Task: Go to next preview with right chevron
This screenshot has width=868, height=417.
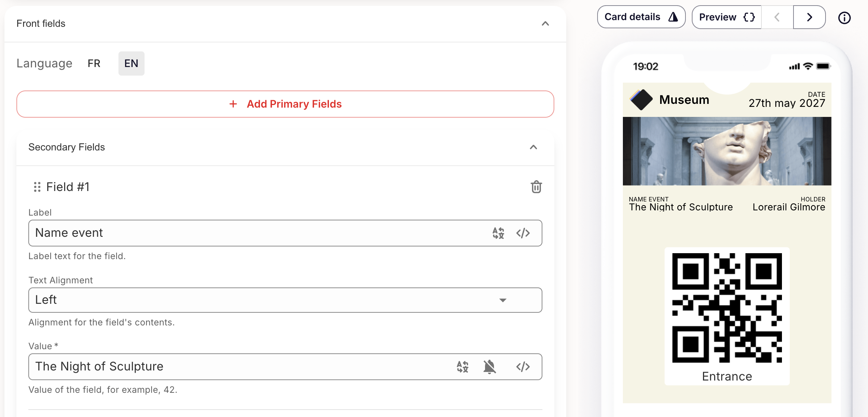Action: click(x=809, y=17)
